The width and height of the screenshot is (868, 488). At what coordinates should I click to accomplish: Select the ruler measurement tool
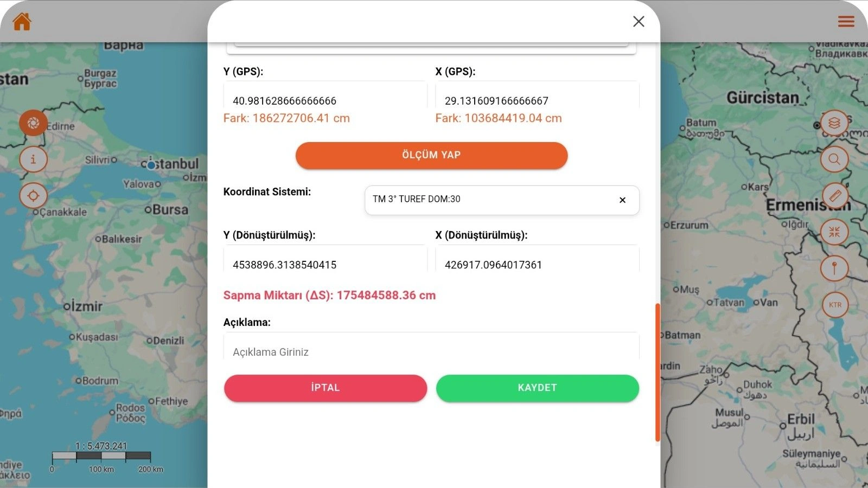click(x=834, y=196)
